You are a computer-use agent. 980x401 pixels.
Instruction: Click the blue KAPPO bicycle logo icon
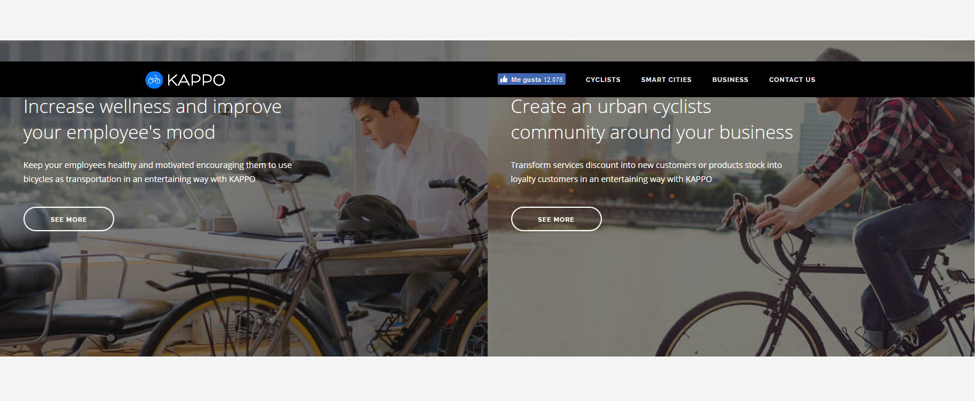click(154, 80)
